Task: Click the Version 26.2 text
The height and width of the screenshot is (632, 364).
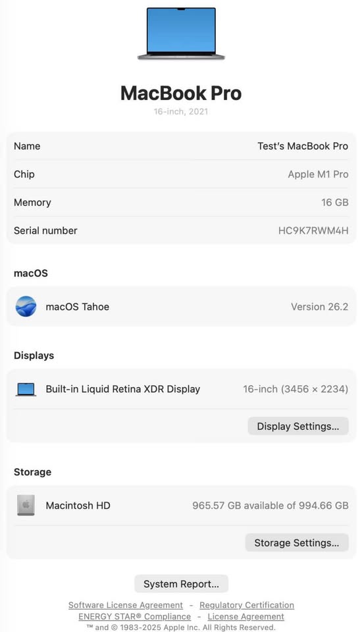Action: pos(320,307)
